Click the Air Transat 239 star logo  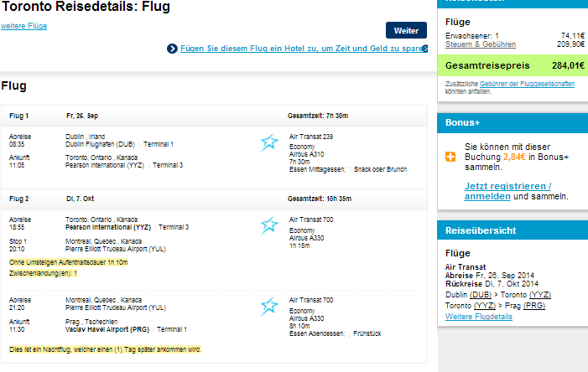point(269,142)
